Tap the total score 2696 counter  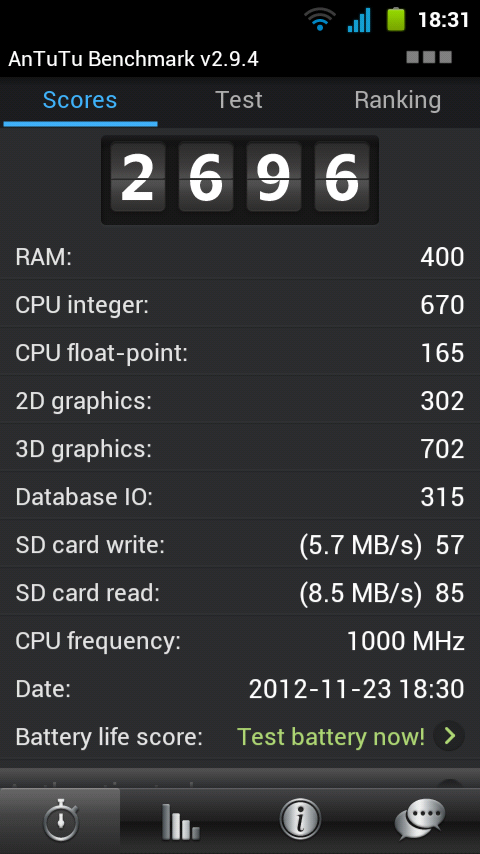(240, 180)
